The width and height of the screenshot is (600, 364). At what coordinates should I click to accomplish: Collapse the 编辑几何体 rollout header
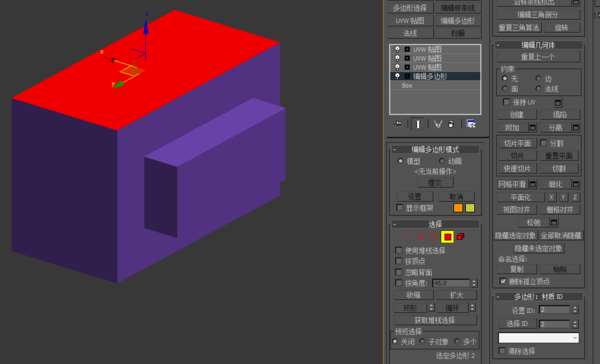click(538, 45)
